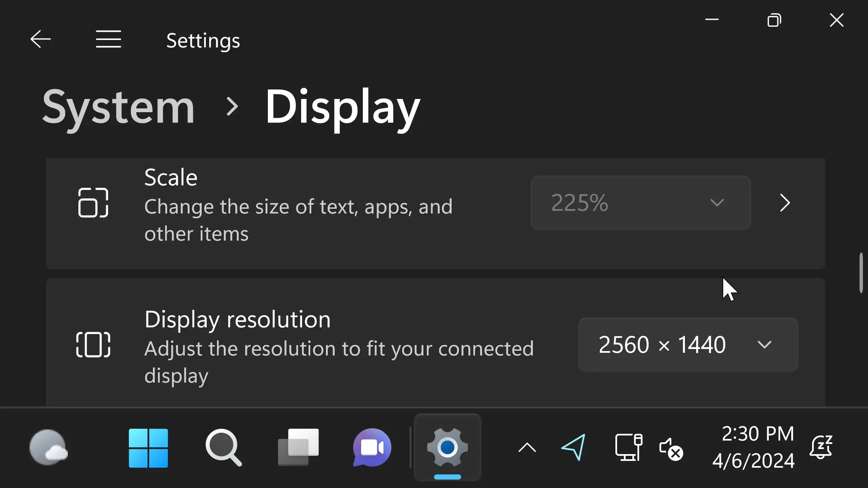Viewport: 868px width, 488px height.
Task: Go to System in the breadcrumb
Action: 118,107
